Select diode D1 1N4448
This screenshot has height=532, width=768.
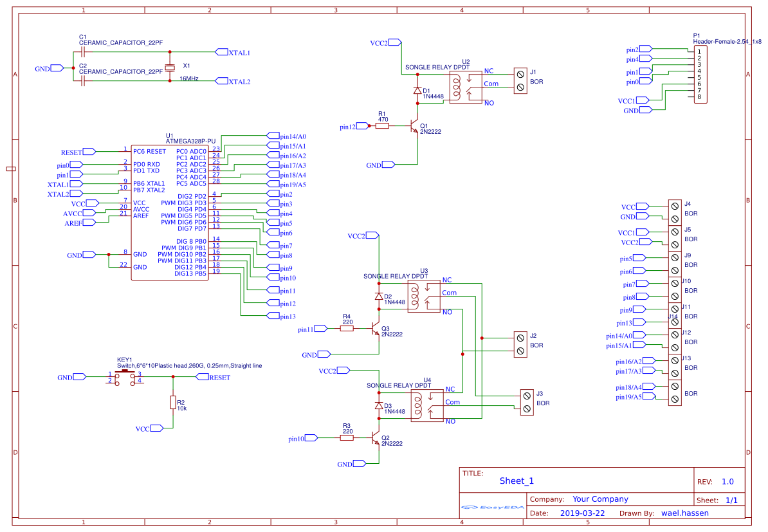(417, 91)
